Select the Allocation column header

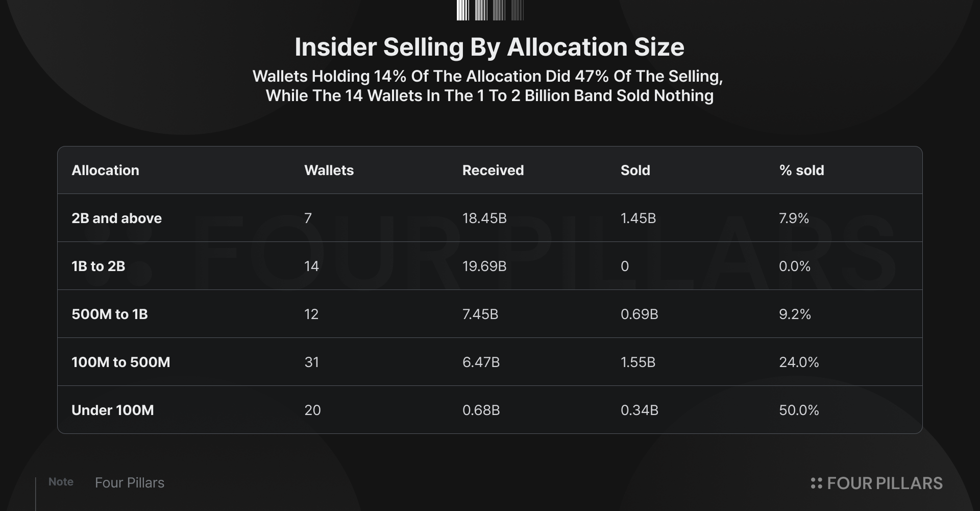tap(105, 171)
